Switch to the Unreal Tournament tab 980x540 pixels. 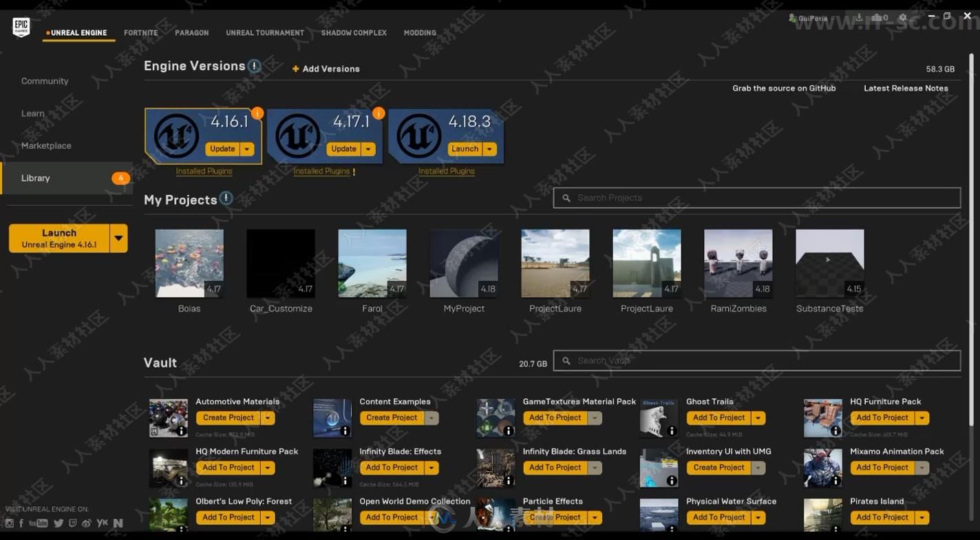point(265,32)
